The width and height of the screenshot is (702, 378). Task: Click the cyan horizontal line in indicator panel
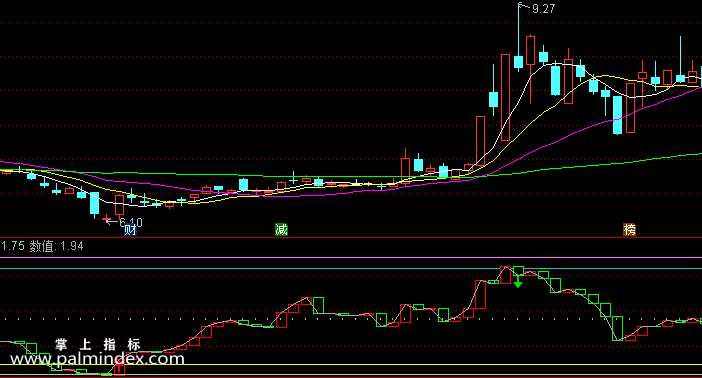click(x=351, y=269)
